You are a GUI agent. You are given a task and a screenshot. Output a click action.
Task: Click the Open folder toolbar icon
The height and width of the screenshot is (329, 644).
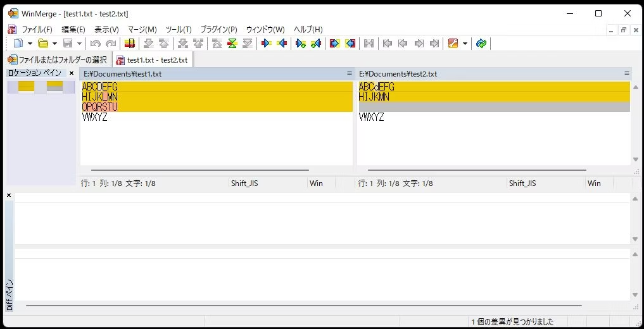coord(42,43)
